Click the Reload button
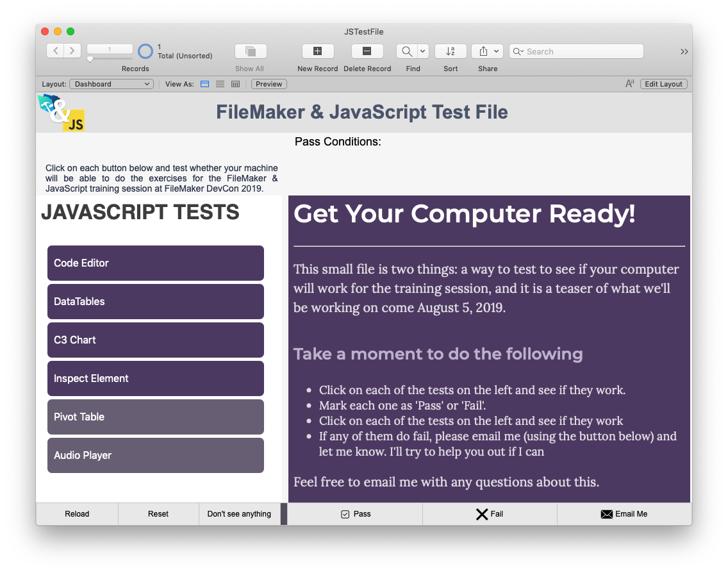 77,514
